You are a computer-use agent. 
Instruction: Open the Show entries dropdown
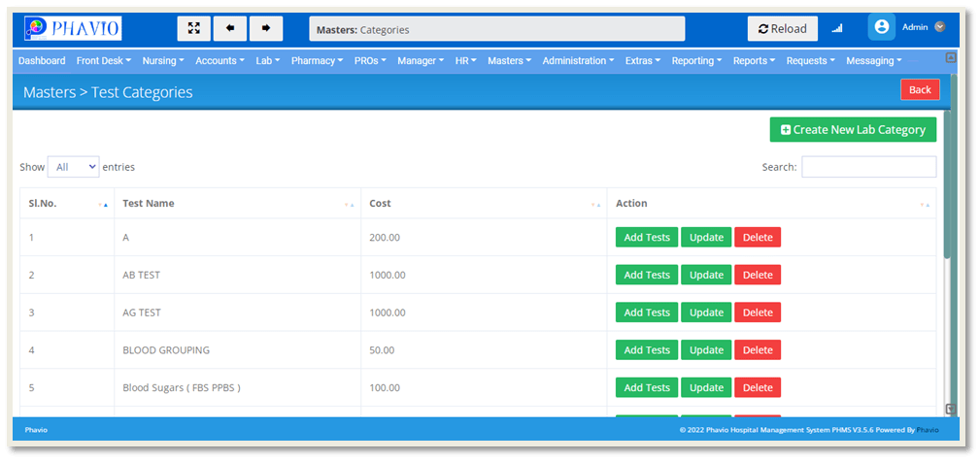(x=73, y=167)
